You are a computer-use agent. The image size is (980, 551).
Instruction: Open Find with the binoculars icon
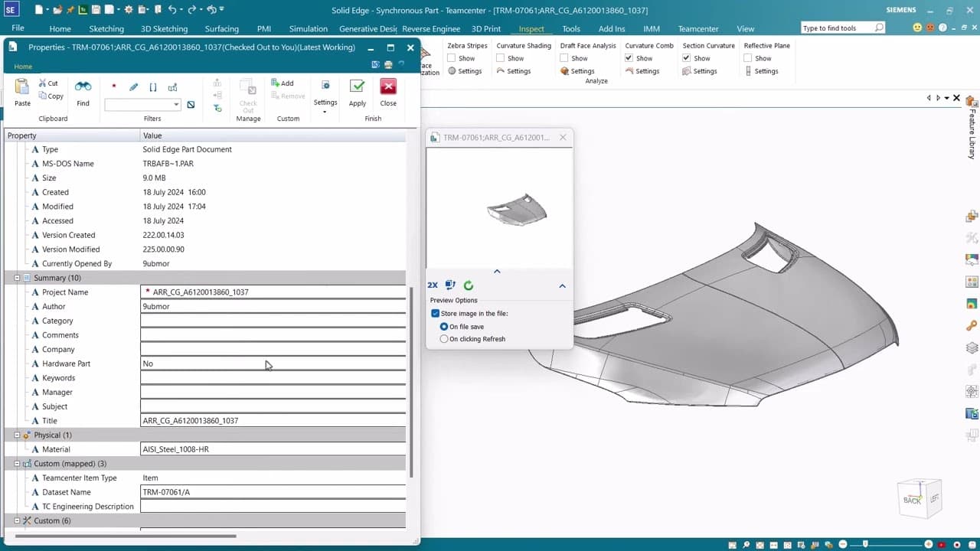83,86
